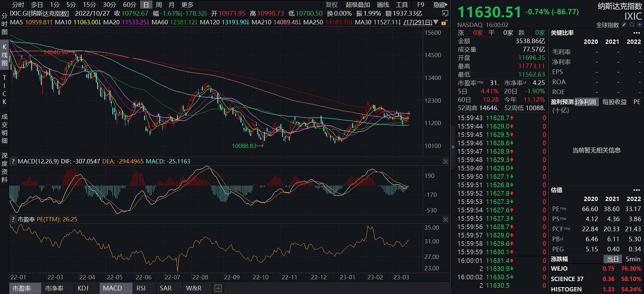Choose the 30分 chart period
Screen dimensions: 644x294
[x=109, y=5]
